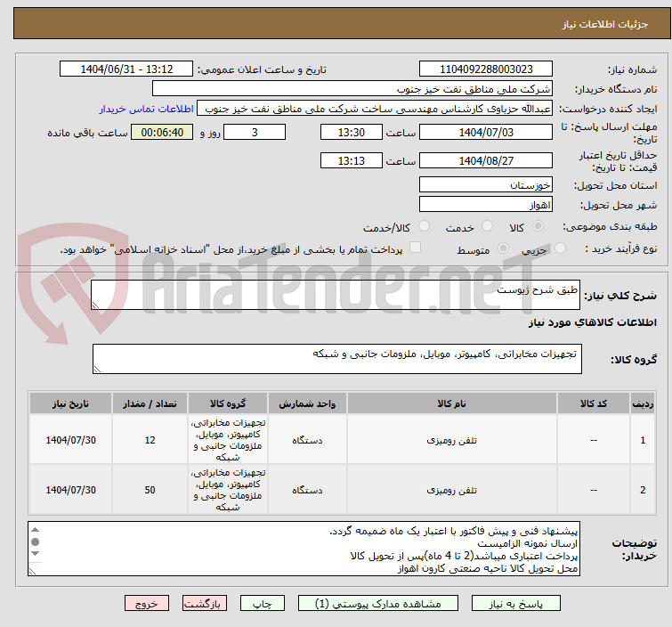Viewport: 672px width, 627px height.
Task: Click row number 2 cell
Action: pos(643,490)
